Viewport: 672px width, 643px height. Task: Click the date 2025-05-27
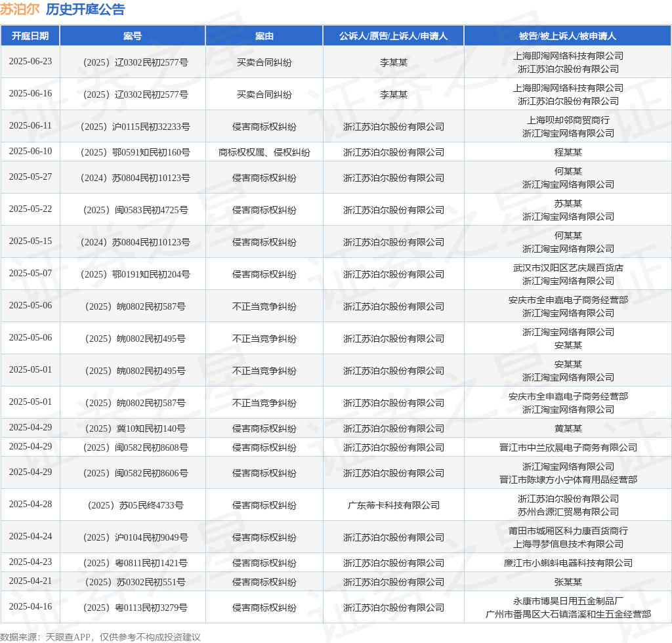tap(30, 177)
